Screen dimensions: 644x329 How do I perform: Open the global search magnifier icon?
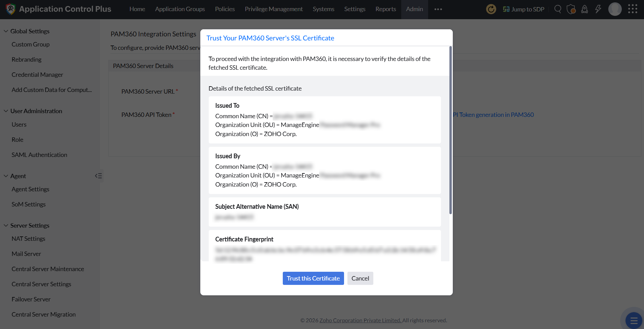[557, 9]
